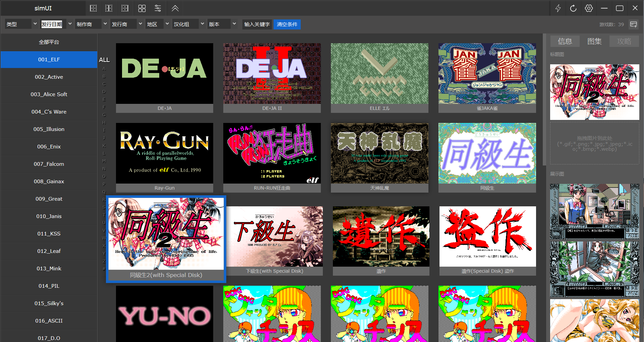Switch to the four-square grid view icon
Viewport: 644px width, 342px height.
(x=142, y=8)
